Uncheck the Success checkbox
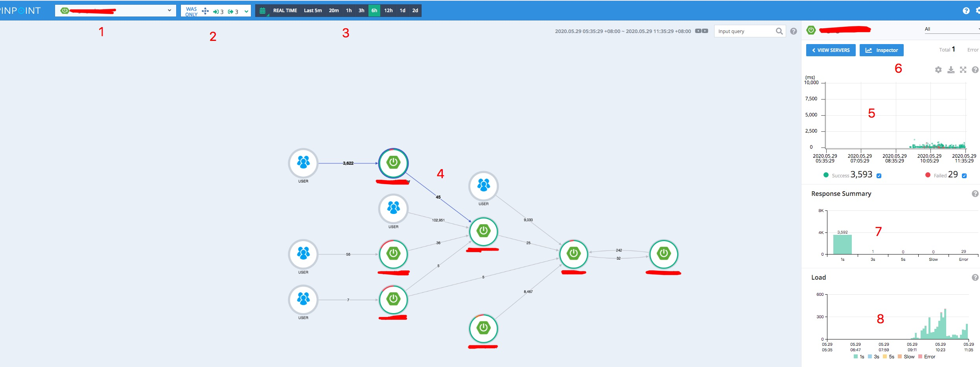 879,176
